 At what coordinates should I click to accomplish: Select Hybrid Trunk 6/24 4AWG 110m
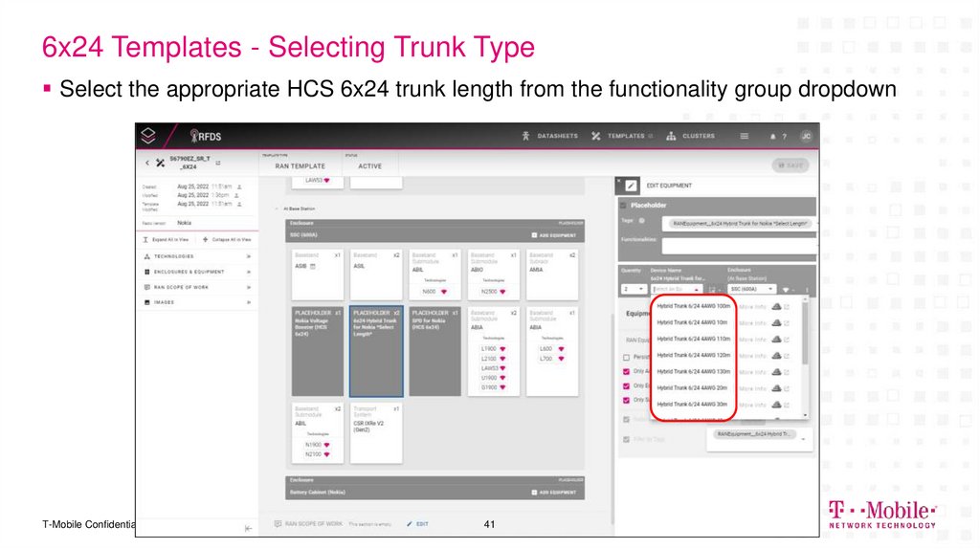(x=694, y=339)
